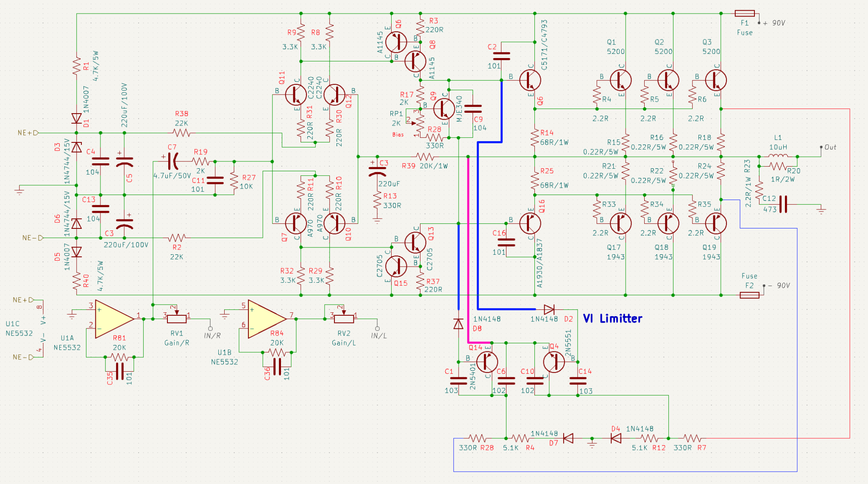Select the R14 68R/1W resistor symbol
The width and height of the screenshot is (868, 484).
(x=535, y=138)
